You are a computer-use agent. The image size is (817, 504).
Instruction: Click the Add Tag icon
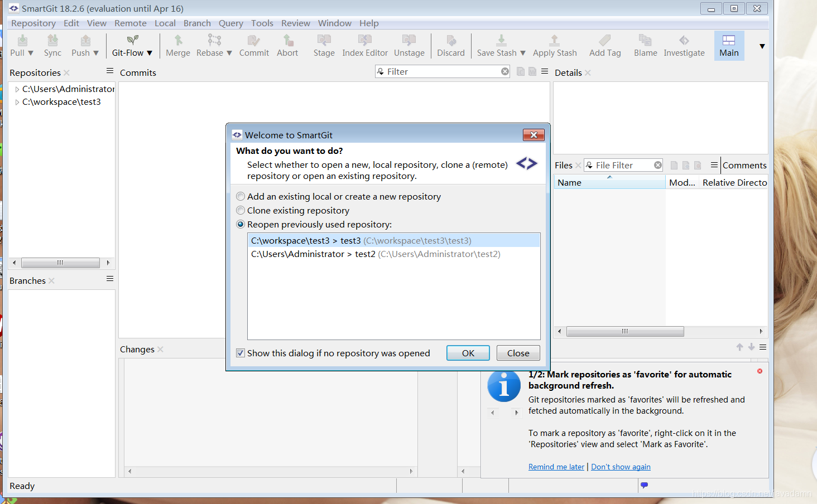coord(605,41)
